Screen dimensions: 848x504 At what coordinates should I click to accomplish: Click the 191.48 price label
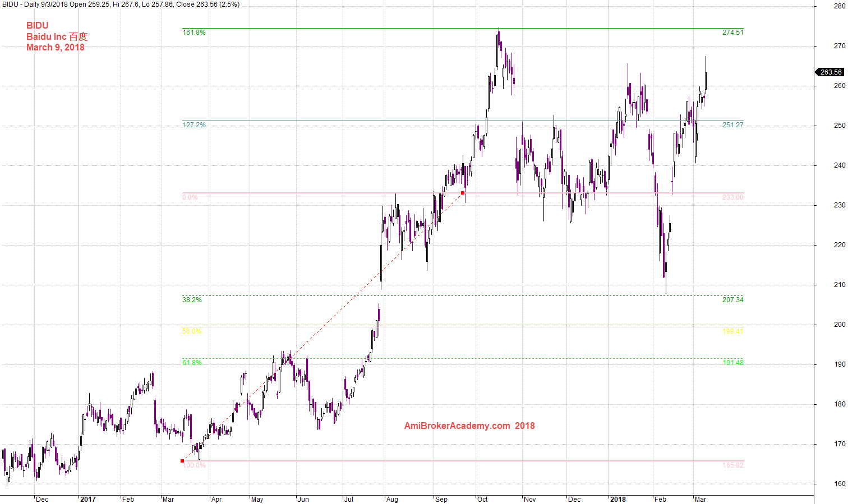[x=732, y=363]
